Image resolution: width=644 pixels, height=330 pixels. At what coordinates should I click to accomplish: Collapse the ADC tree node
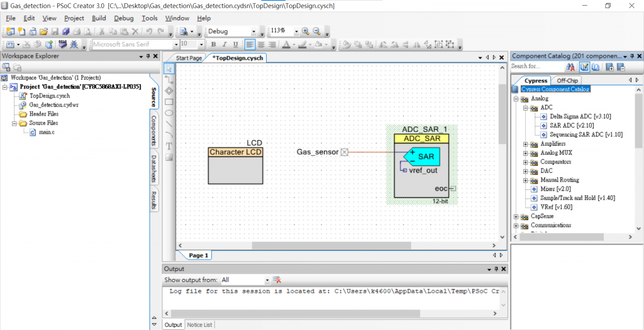point(525,108)
